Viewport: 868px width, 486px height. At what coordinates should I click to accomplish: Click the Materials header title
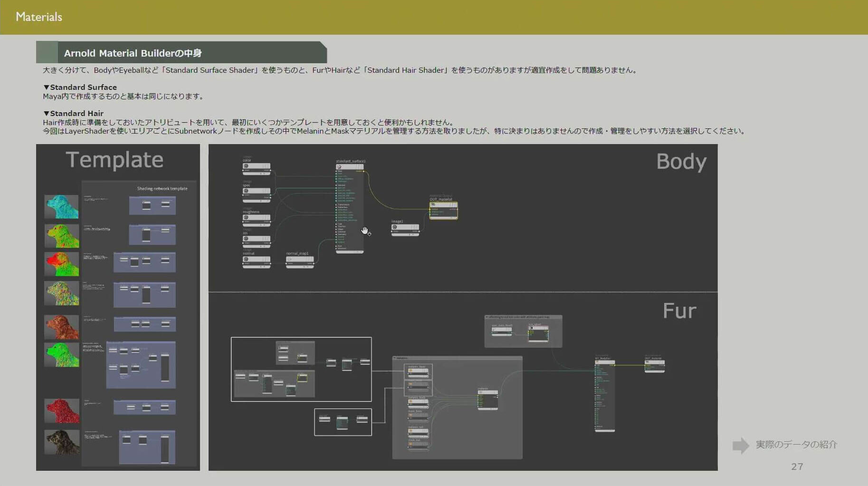tap(39, 17)
